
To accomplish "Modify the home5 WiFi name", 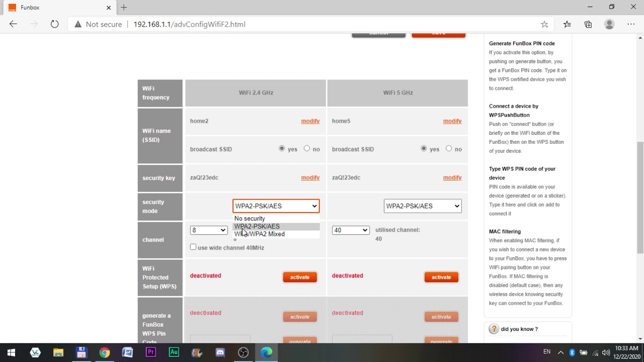I will (452, 121).
